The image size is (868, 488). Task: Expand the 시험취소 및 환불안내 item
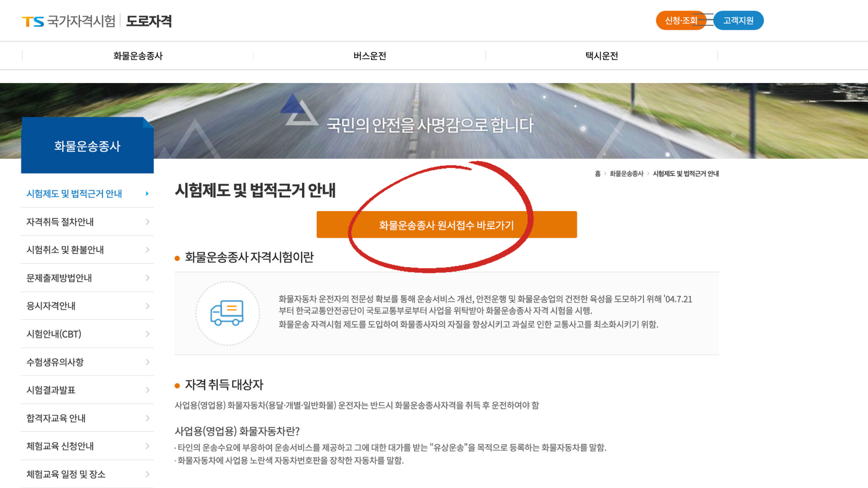click(x=65, y=250)
